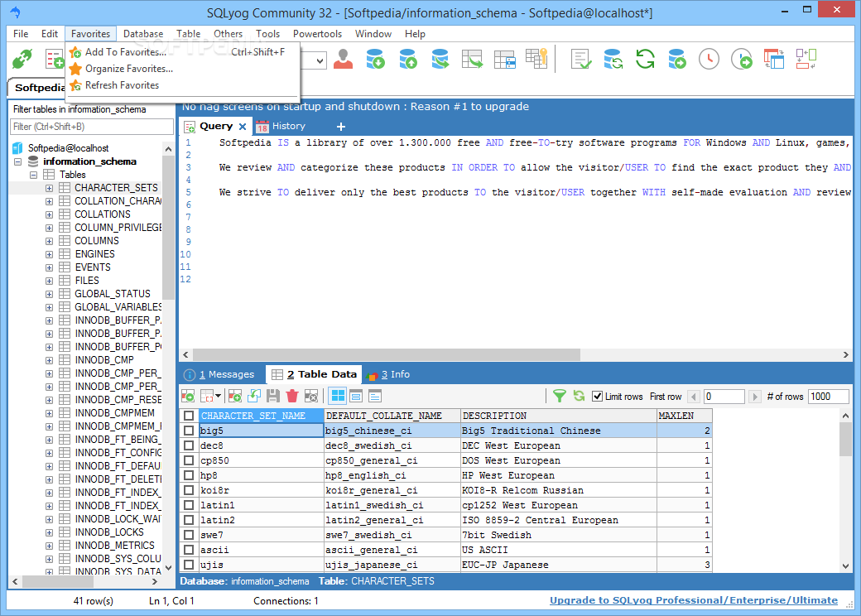
Task: Add a new query tab with plus button
Action: 341,127
